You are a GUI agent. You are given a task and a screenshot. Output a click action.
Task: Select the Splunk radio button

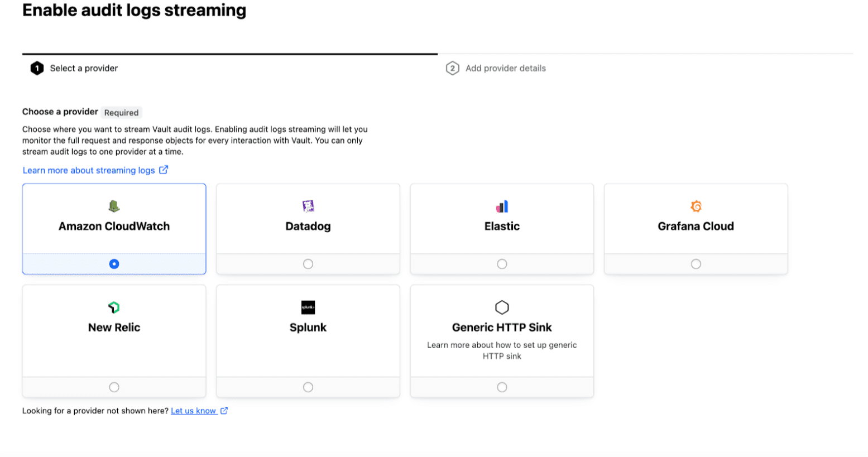(308, 387)
